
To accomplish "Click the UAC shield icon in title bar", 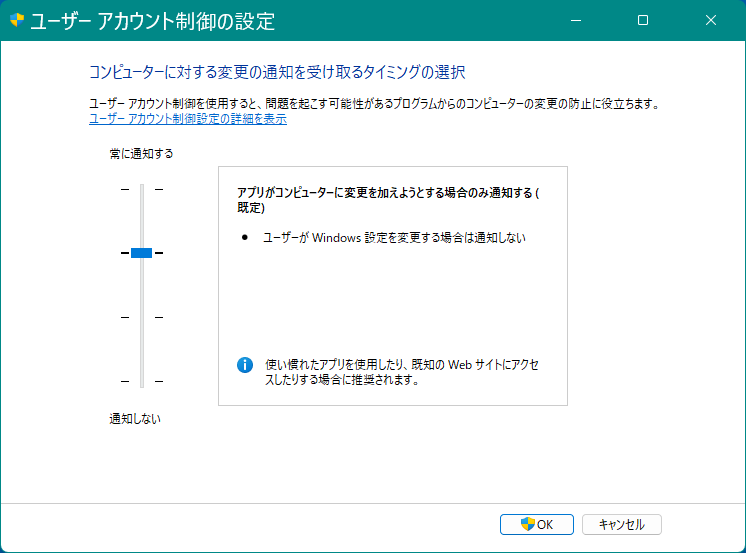I will [x=17, y=20].
